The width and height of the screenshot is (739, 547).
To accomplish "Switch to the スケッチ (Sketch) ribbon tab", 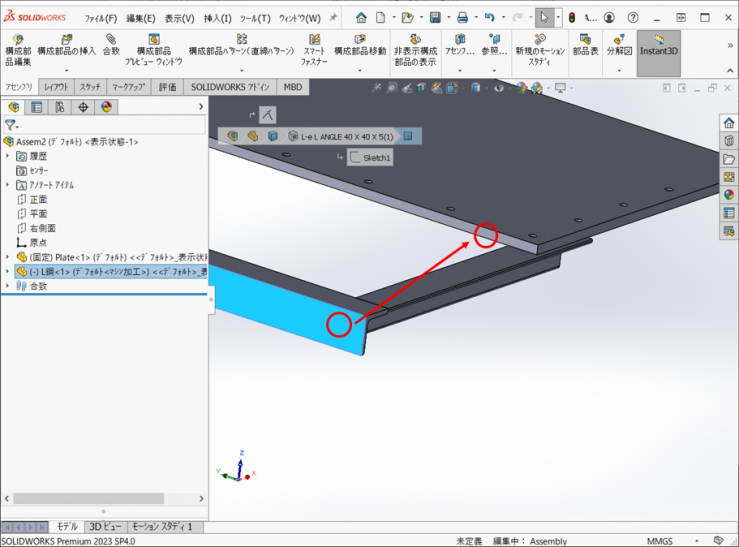I will pos(89,87).
